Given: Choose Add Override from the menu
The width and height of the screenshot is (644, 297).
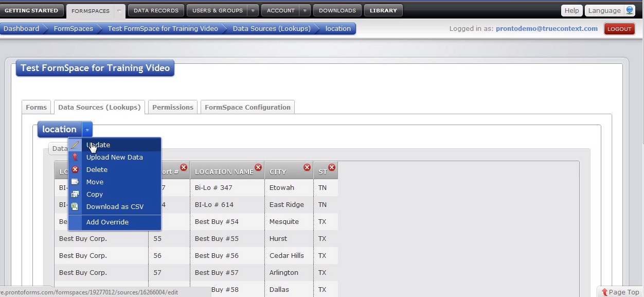Looking at the screenshot, I should pyautogui.click(x=108, y=222).
